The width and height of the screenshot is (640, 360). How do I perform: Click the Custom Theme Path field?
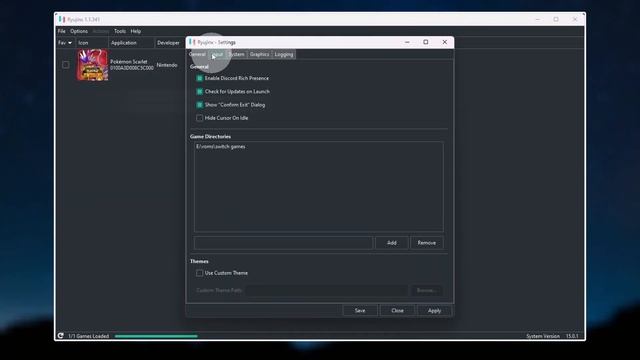tap(327, 290)
